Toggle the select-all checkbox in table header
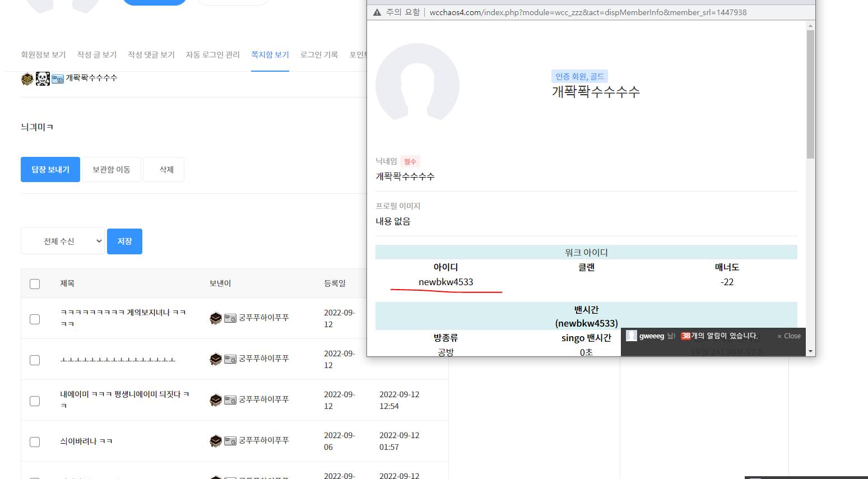Screen dimensions: 868x479 coord(35,284)
